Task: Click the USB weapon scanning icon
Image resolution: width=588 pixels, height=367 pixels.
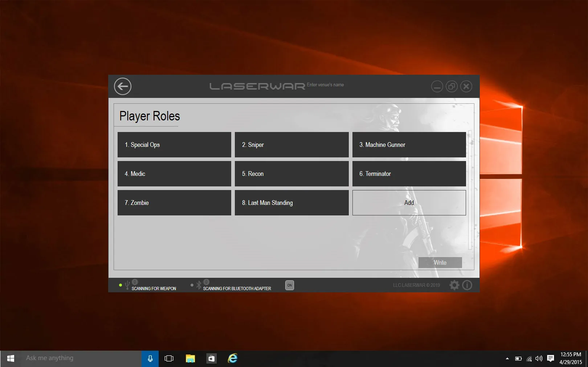Action: (127, 285)
